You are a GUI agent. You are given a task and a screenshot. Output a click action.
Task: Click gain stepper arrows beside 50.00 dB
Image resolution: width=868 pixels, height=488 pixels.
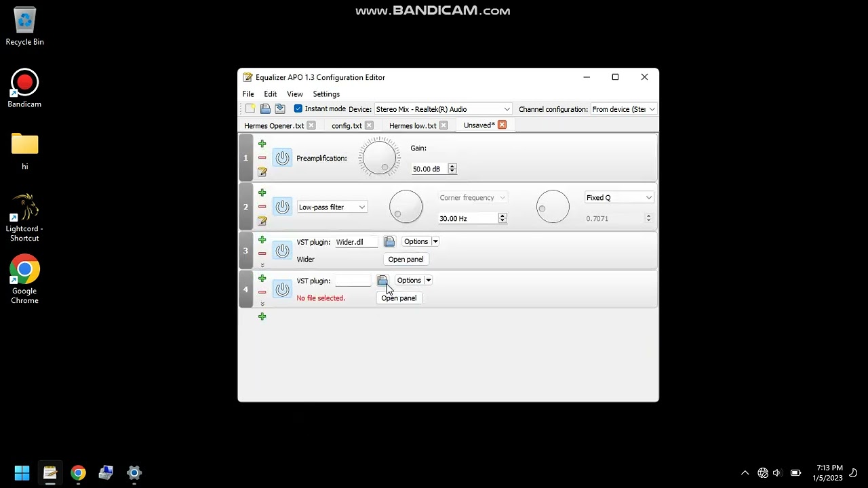pos(452,169)
